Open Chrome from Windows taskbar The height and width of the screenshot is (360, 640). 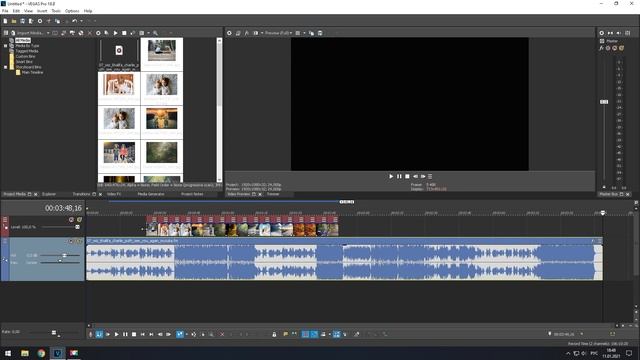(x=41, y=353)
